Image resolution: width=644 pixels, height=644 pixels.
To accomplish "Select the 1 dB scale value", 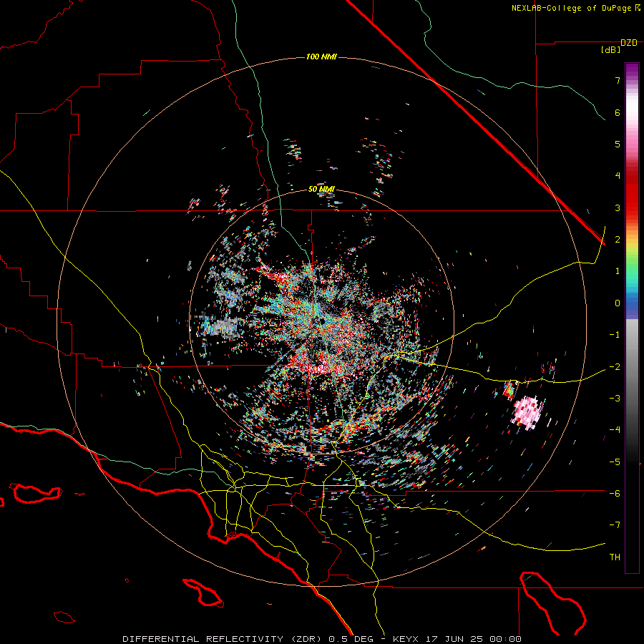I will (x=618, y=271).
